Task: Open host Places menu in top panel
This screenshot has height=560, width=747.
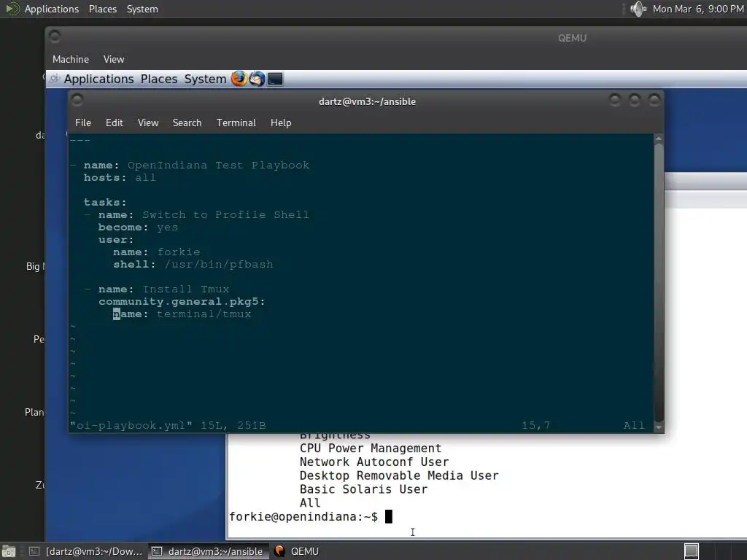Action: coord(102,9)
